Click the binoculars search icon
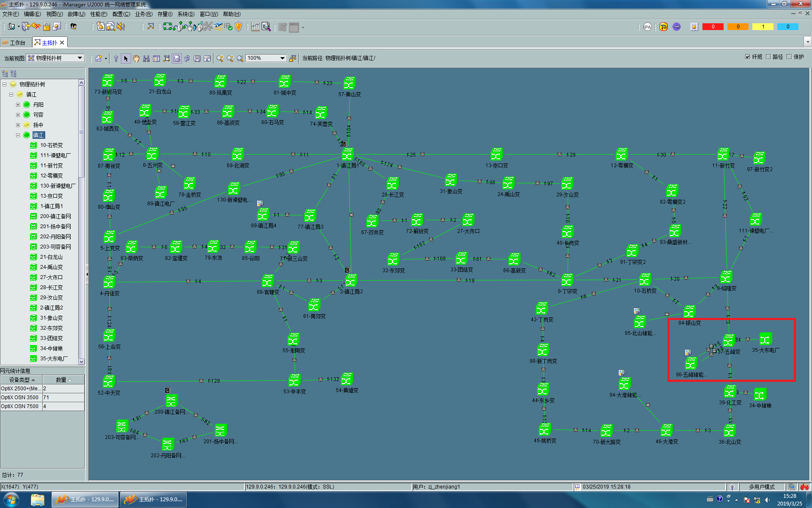 146,58
